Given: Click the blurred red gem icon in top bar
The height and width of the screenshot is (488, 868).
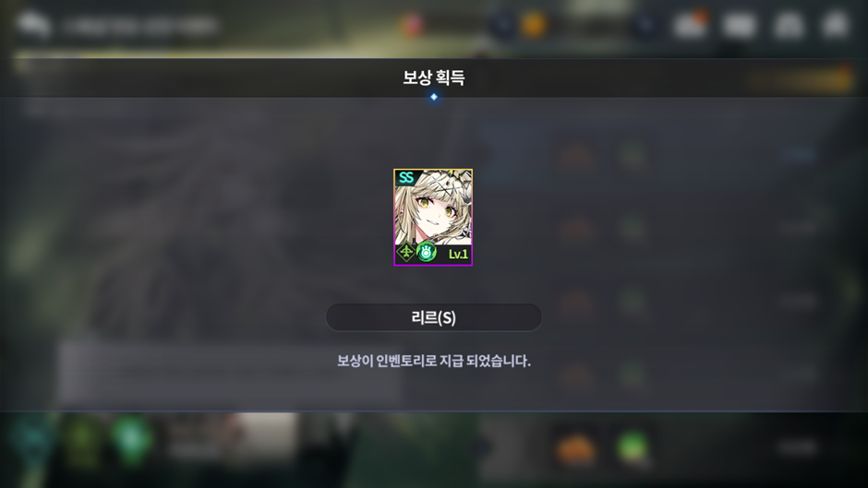Looking at the screenshot, I should [x=413, y=26].
